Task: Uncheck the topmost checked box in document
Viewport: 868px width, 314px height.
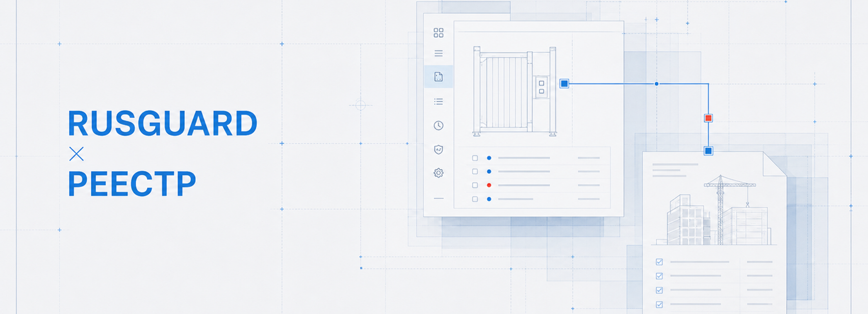Action: [659, 262]
